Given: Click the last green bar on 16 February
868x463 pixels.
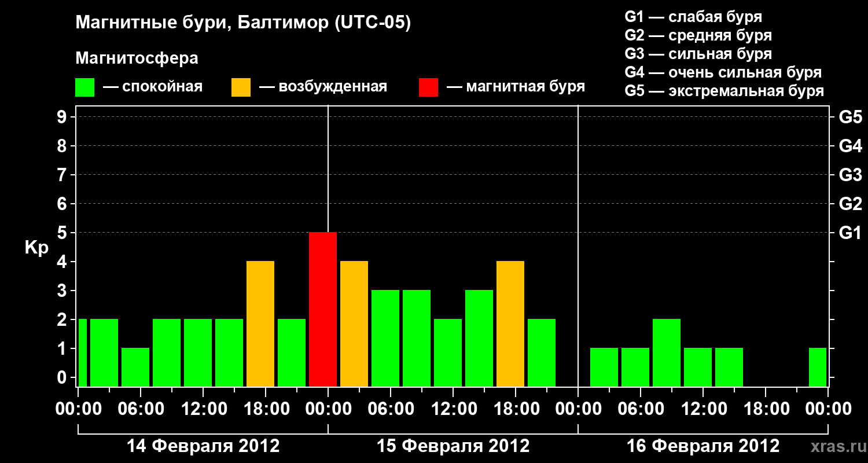Looking at the screenshot, I should click(818, 368).
